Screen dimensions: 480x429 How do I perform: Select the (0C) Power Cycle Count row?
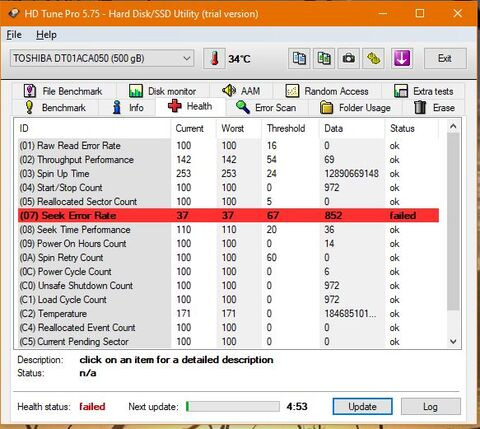click(228, 272)
